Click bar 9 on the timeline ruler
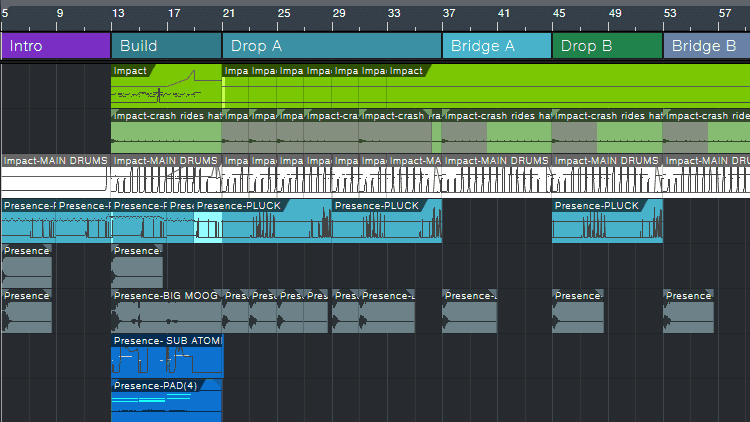The width and height of the screenshot is (750, 422). click(x=60, y=13)
